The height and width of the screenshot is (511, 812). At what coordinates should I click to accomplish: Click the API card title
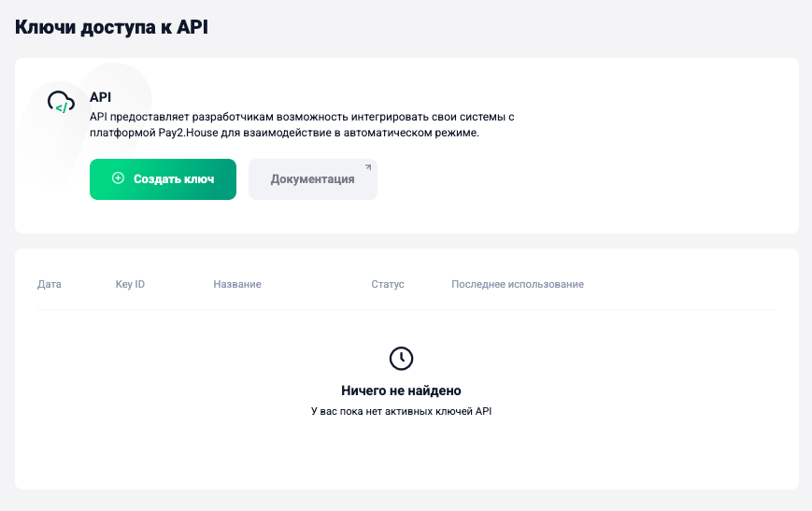click(101, 97)
